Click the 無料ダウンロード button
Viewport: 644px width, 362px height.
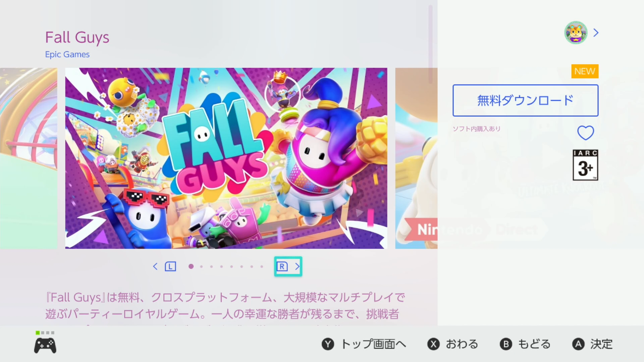click(525, 101)
